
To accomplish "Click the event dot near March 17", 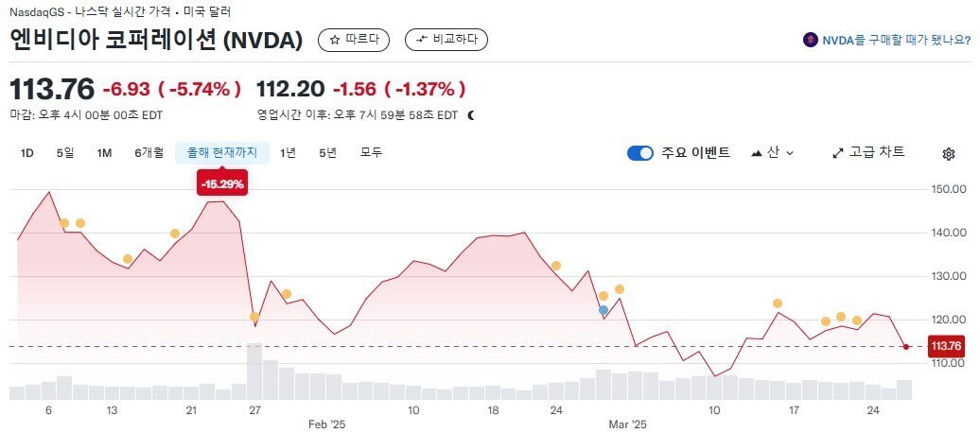I will [x=778, y=303].
